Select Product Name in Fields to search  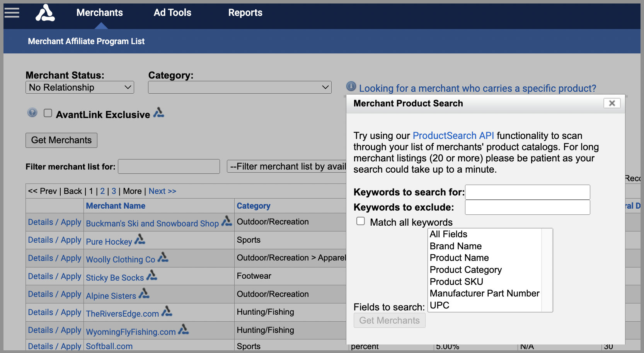pos(485,258)
